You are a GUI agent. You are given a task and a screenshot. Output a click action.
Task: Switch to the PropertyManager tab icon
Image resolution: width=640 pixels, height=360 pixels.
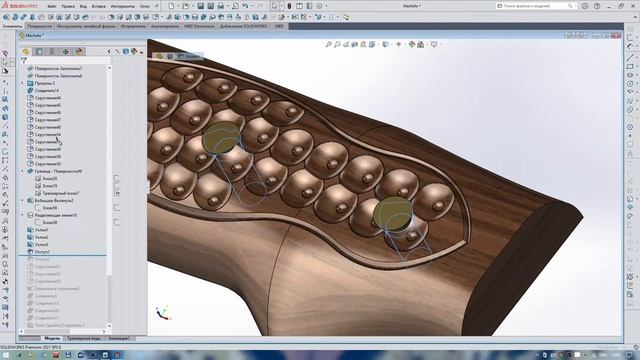[x=39, y=51]
